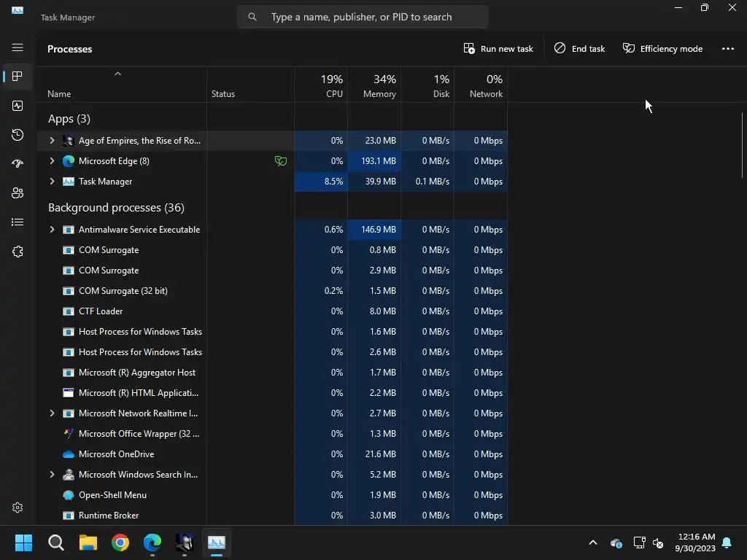Select the COM Surrogate (32 bit) row
This screenshot has height=560, width=747.
[272, 291]
